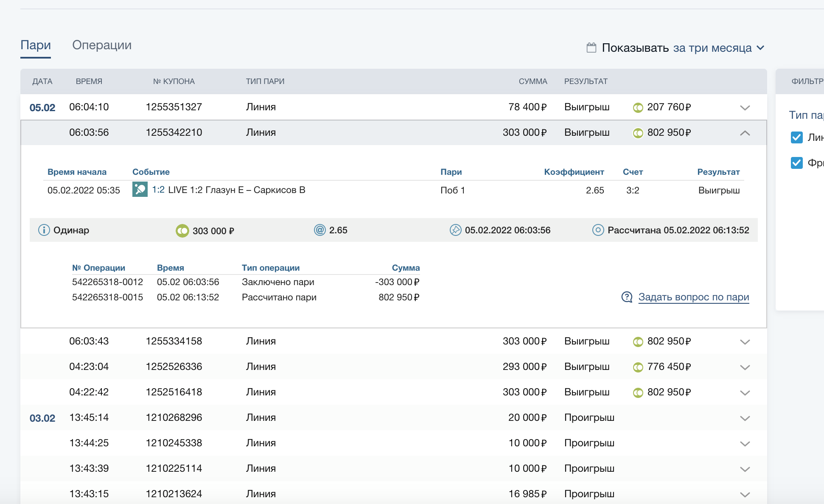Click the bet placement time icon beside 05.02.2022 06:03:56
The height and width of the screenshot is (504, 824).
tap(455, 230)
